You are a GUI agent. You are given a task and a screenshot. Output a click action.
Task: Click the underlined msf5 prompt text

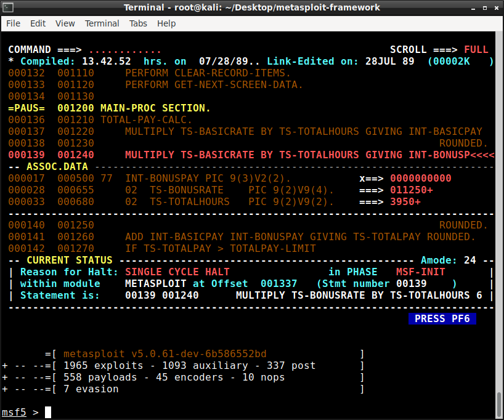point(14,412)
